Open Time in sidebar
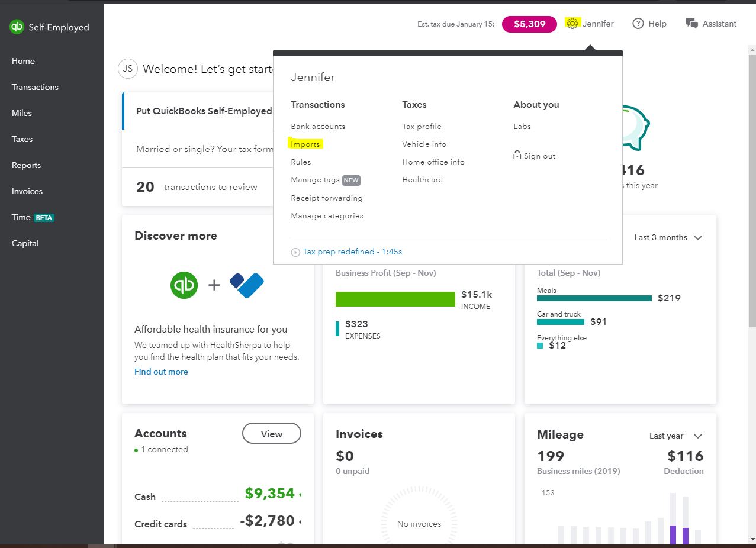The height and width of the screenshot is (548, 756). 21,217
